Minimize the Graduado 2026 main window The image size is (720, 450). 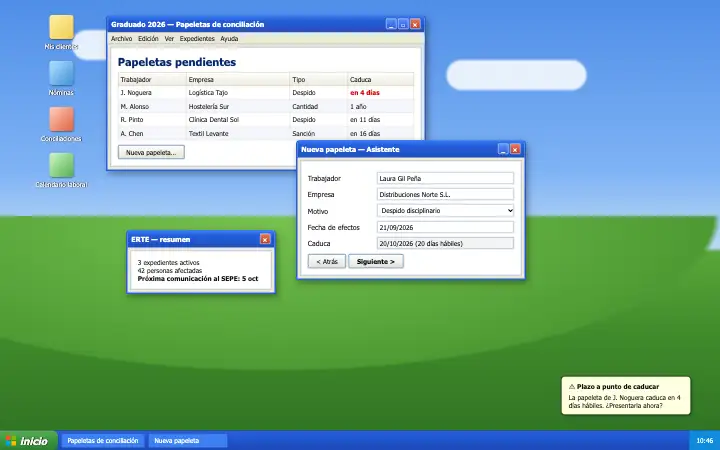391,24
